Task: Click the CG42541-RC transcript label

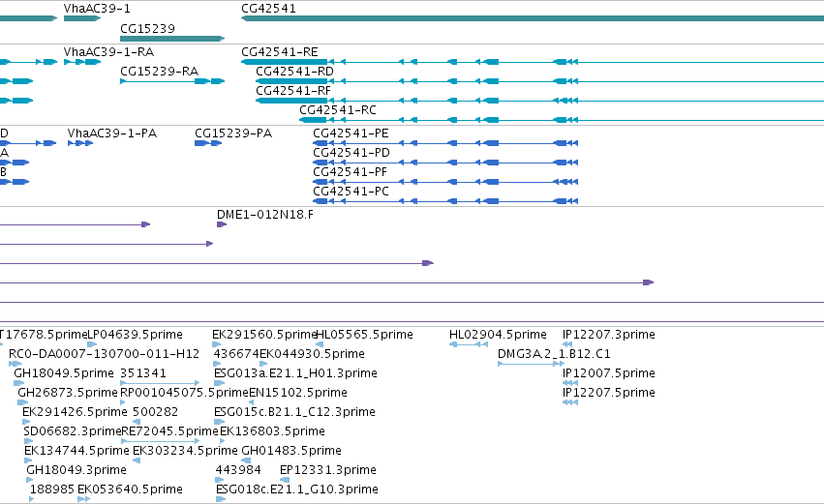Action: pos(338,110)
